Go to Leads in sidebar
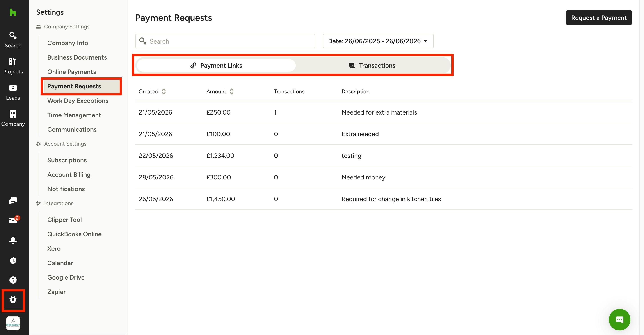This screenshot has height=335, width=644. click(13, 92)
